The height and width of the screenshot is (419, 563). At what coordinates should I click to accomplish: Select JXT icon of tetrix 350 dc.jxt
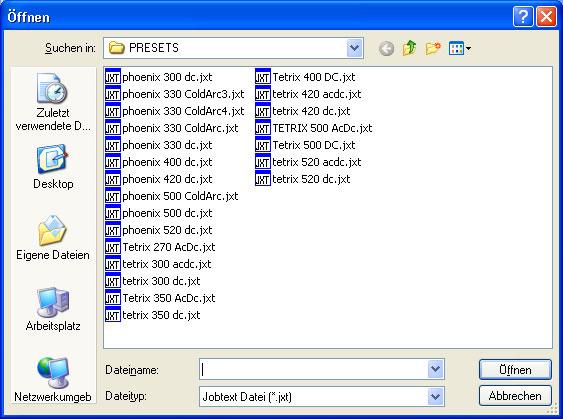(112, 315)
